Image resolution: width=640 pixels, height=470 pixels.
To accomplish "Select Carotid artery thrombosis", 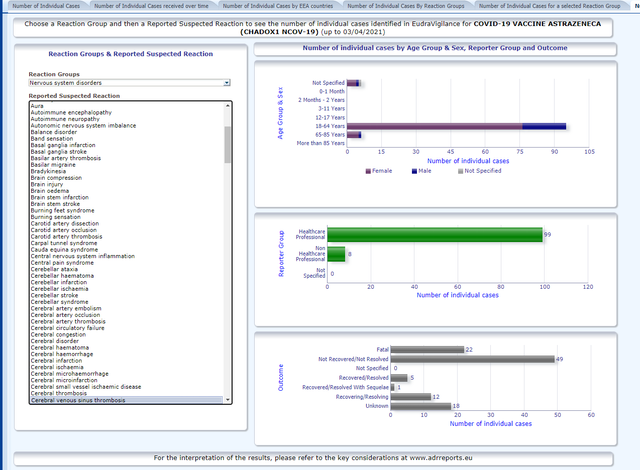I will 67,236.
